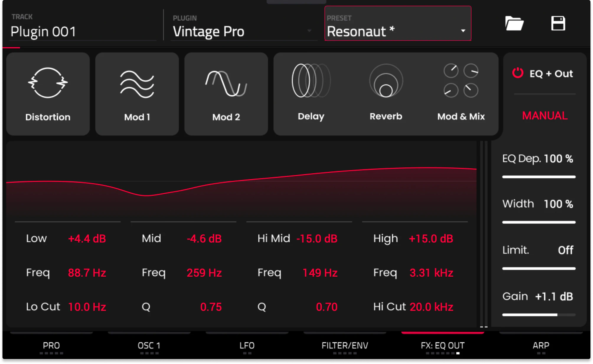
Task: Expand the Resonaut preset dropdown
Action: [463, 31]
